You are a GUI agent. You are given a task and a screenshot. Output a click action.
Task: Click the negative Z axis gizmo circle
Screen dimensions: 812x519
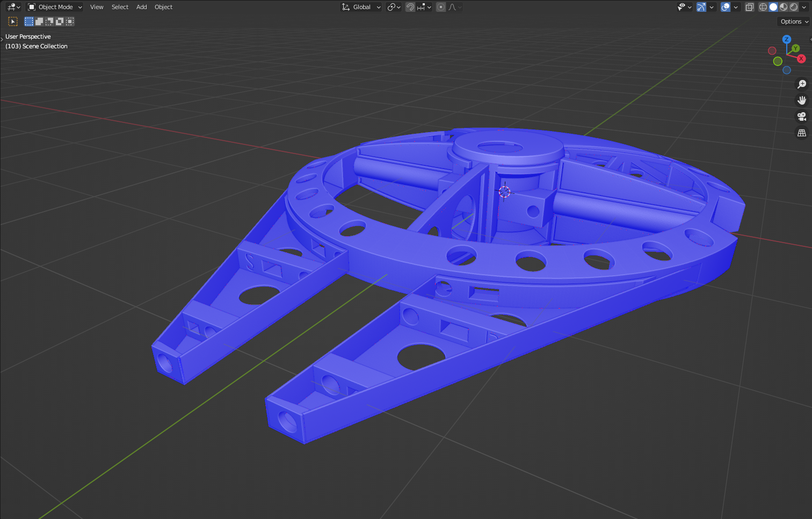tap(787, 70)
